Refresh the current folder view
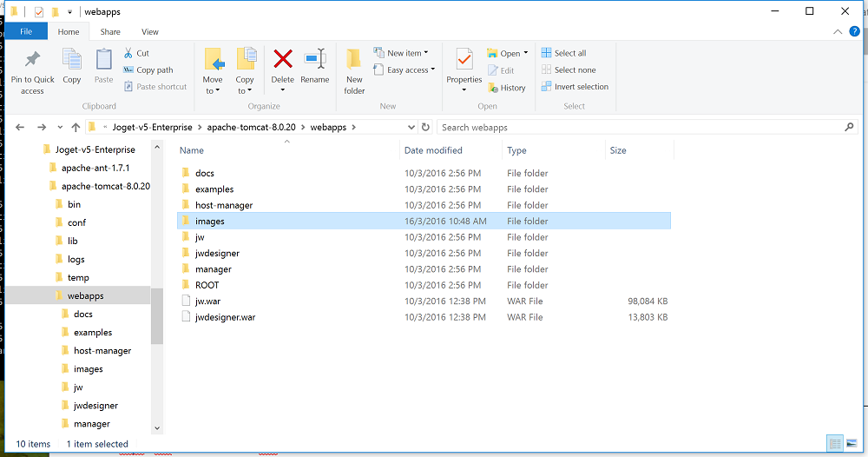Screen dimensions: 868x457 425,127
